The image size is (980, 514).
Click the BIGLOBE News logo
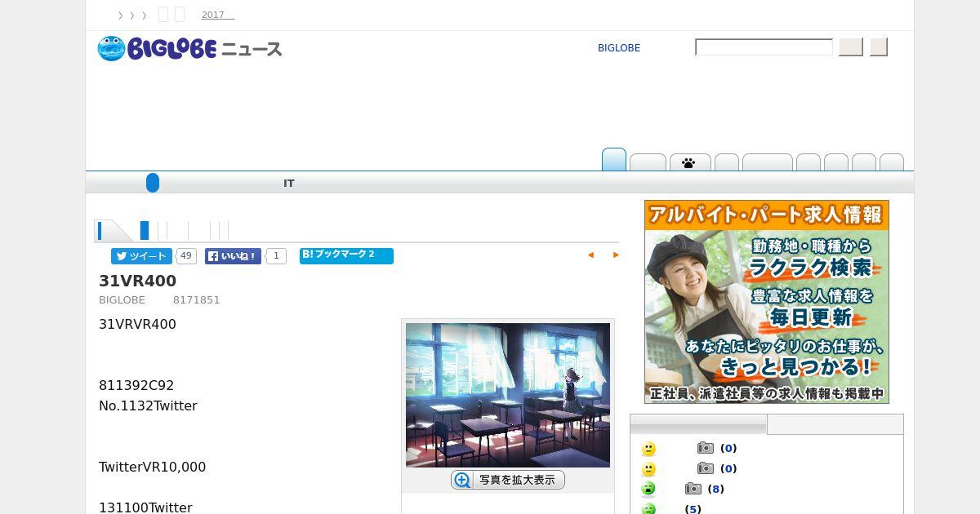point(189,49)
